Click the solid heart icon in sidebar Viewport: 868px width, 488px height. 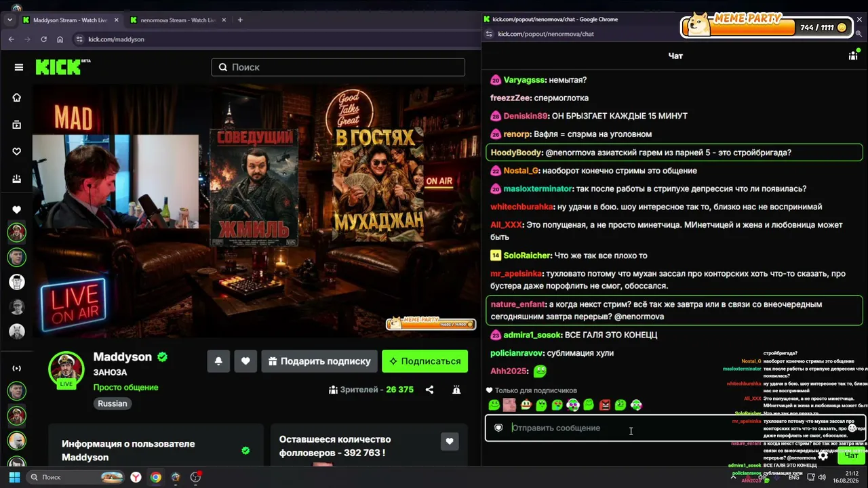17,210
